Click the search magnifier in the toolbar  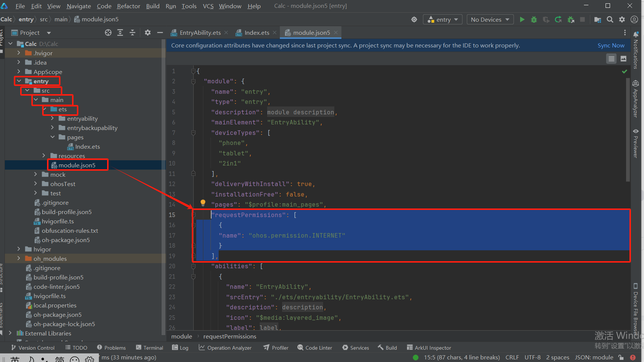tap(610, 19)
